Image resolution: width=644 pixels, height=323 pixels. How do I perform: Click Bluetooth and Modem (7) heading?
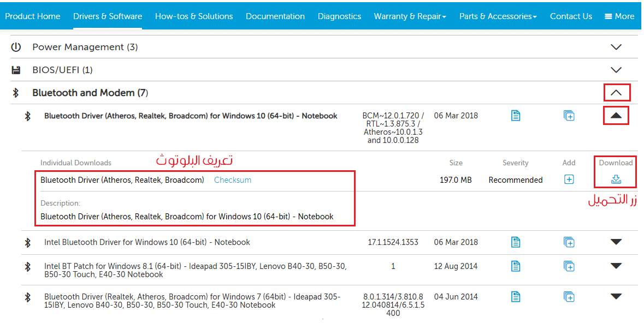click(90, 93)
